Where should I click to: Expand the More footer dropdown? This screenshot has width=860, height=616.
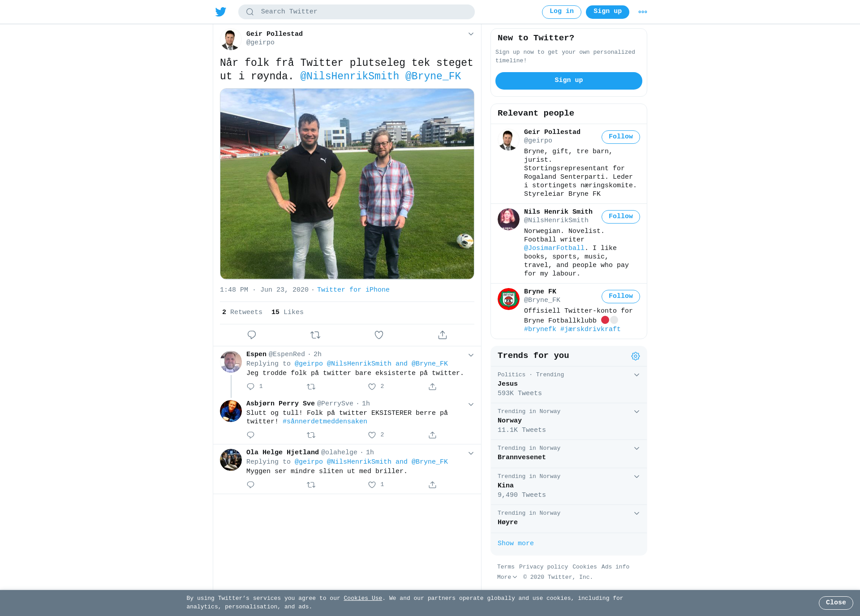[507, 577]
